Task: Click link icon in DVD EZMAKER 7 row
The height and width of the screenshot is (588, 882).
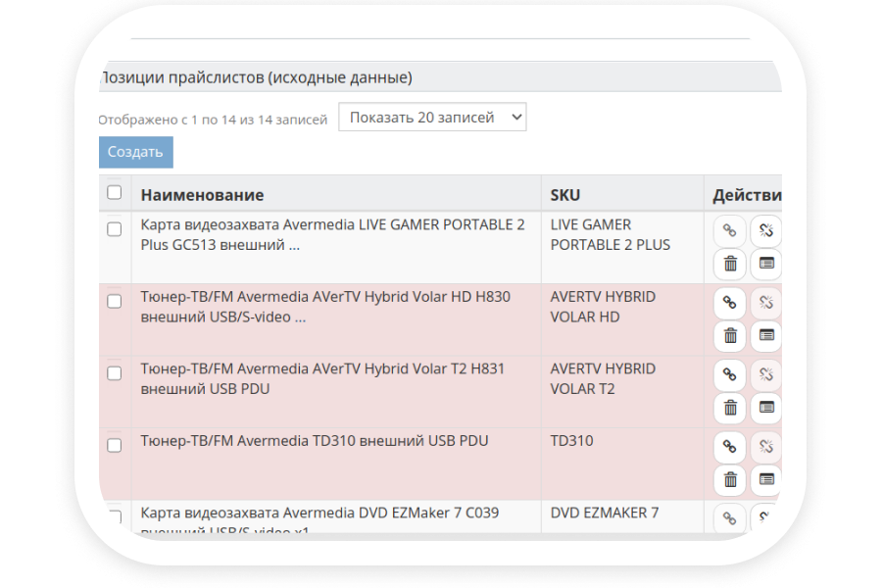Action: pyautogui.click(x=729, y=518)
